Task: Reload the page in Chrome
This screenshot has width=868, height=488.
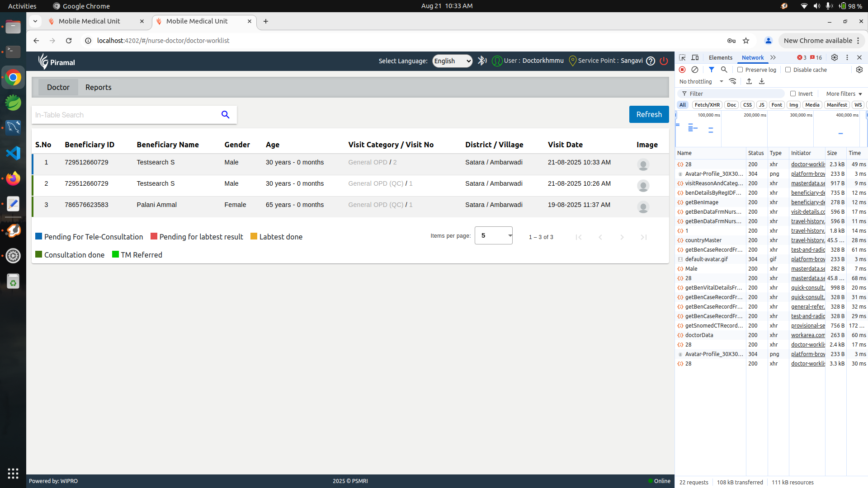Action: click(69, 41)
